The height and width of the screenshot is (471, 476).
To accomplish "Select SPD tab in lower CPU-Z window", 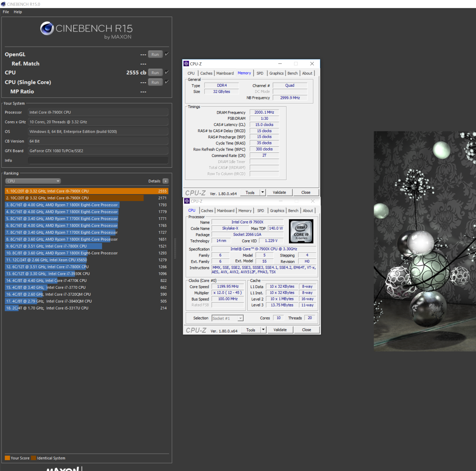I will 261,211.
